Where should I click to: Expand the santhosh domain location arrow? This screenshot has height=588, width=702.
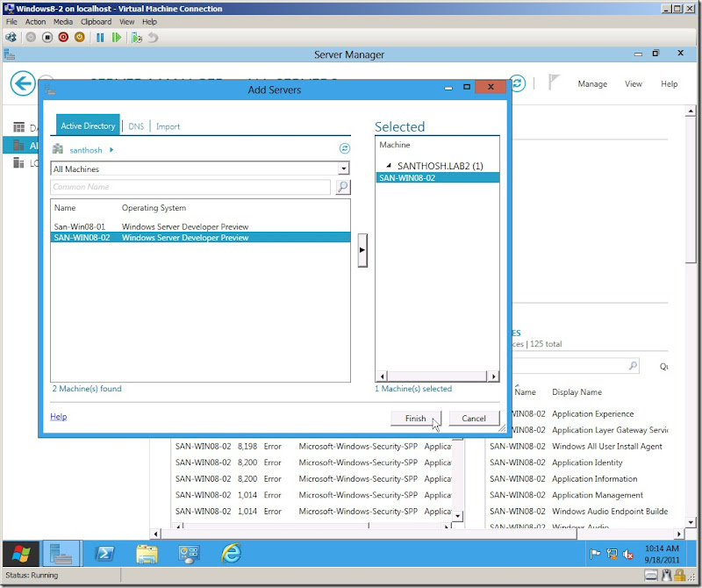coord(111,150)
